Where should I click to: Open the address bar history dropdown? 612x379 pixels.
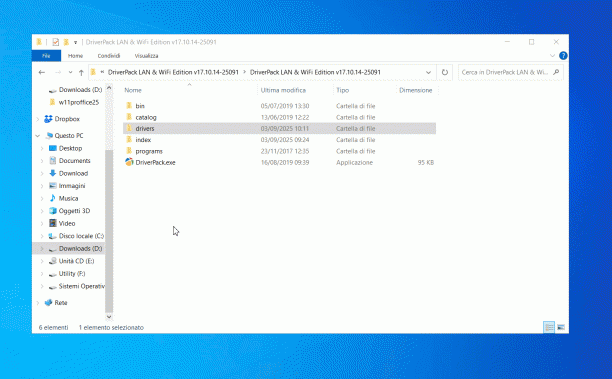428,72
